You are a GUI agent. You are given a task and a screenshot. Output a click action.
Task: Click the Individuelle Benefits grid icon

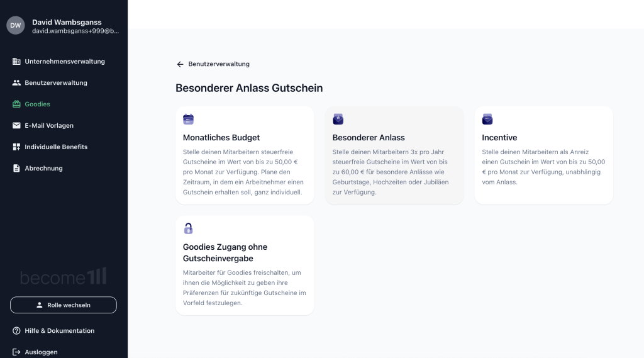click(x=16, y=147)
